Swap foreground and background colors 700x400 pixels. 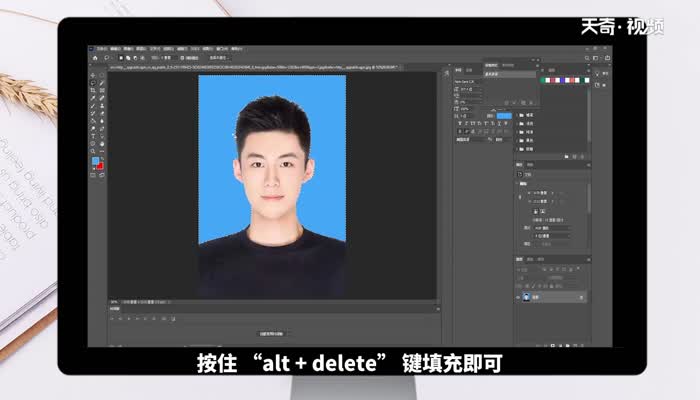pos(102,158)
